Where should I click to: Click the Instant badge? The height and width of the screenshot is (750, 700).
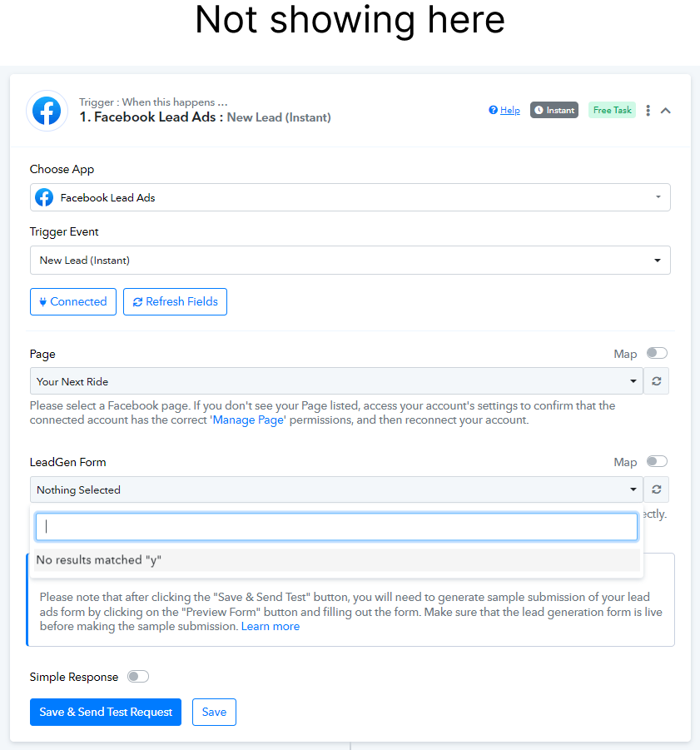click(x=554, y=110)
